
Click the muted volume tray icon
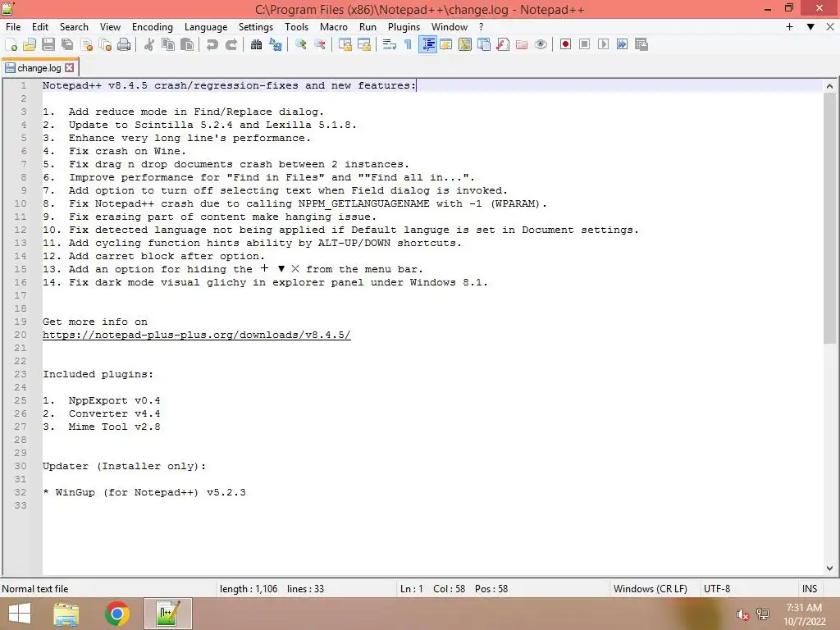coord(742,614)
